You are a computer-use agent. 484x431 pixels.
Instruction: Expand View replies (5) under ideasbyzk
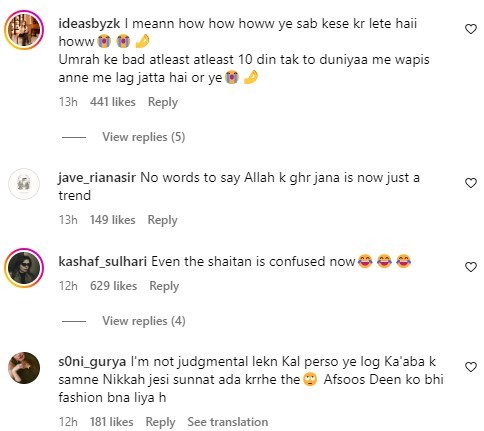coord(144,137)
